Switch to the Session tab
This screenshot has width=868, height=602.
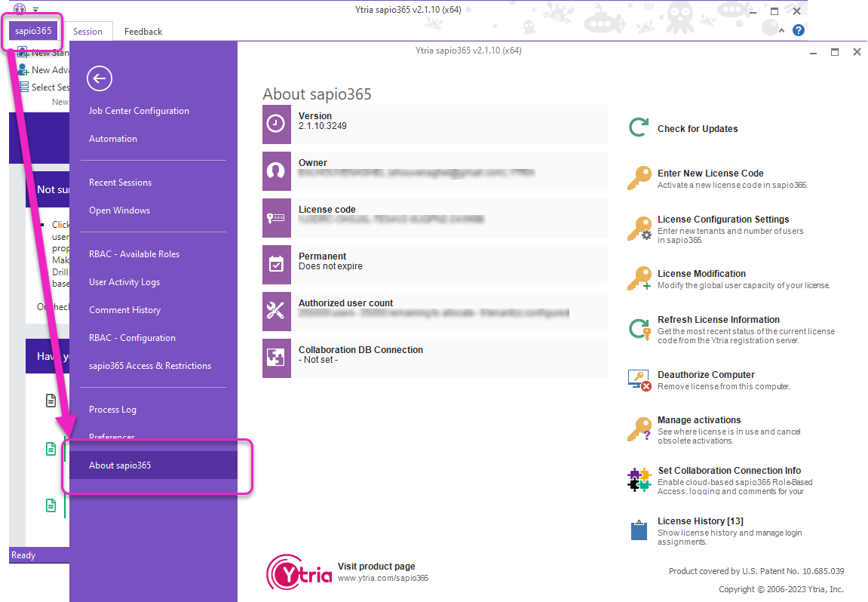tap(87, 32)
